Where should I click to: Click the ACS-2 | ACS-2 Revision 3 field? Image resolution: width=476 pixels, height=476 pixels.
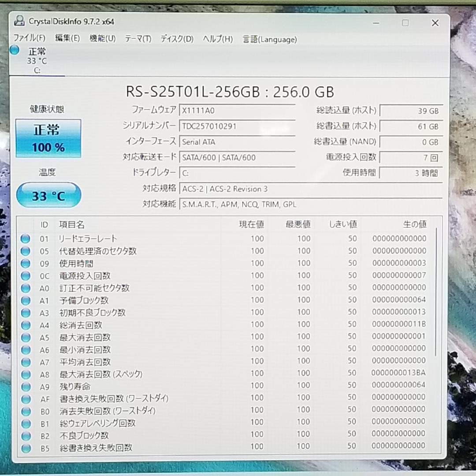pyautogui.click(x=311, y=189)
